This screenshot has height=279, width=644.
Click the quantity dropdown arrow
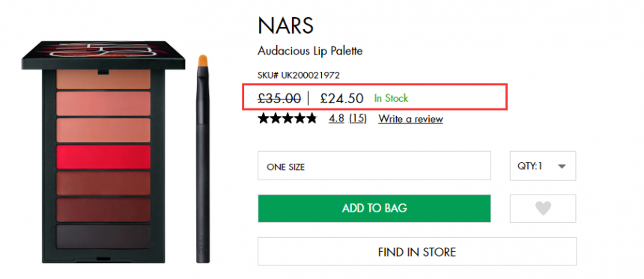(562, 166)
